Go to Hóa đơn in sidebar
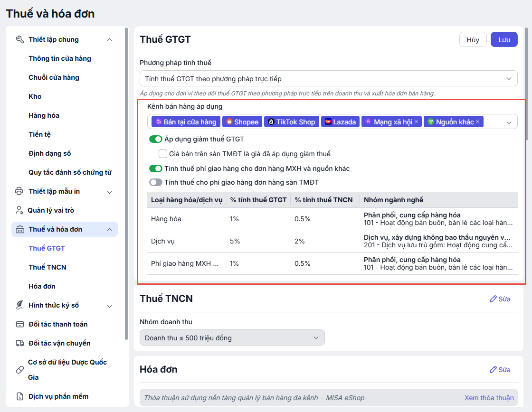The width and height of the screenshot is (532, 412). coord(42,286)
